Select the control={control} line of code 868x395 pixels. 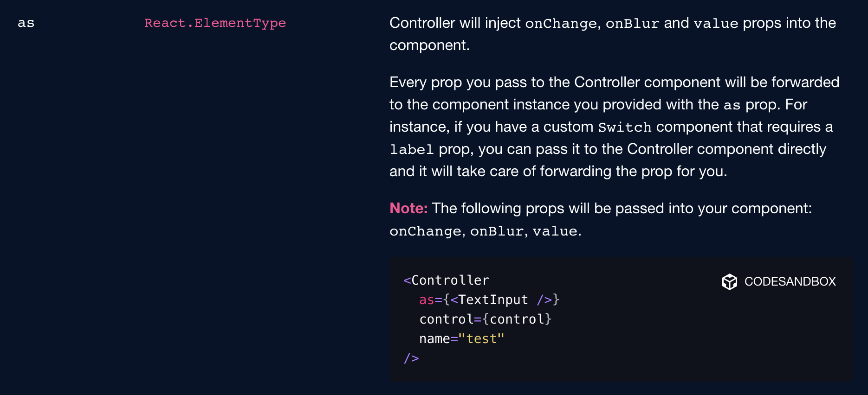(x=485, y=319)
